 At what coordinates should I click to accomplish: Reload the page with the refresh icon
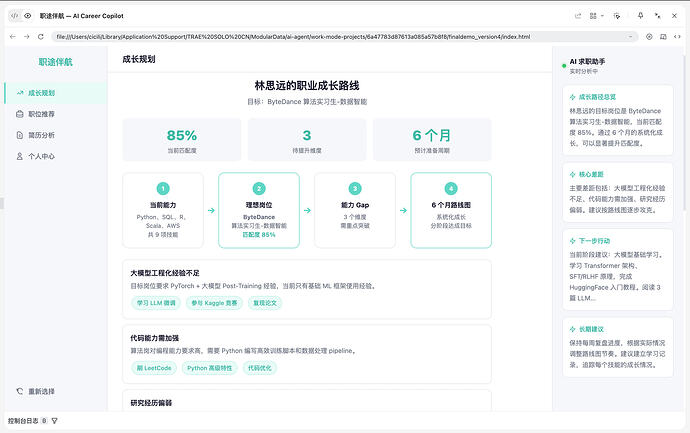pyautogui.click(x=40, y=37)
